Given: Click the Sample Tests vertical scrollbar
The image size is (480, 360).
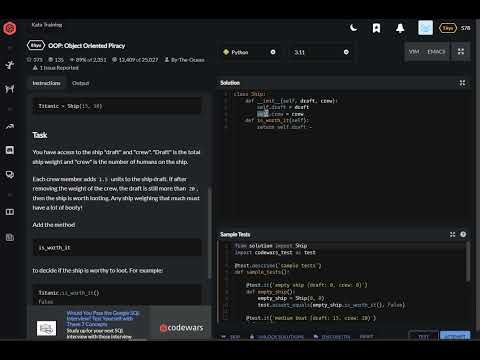Looking at the screenshot, I should coord(468,262).
